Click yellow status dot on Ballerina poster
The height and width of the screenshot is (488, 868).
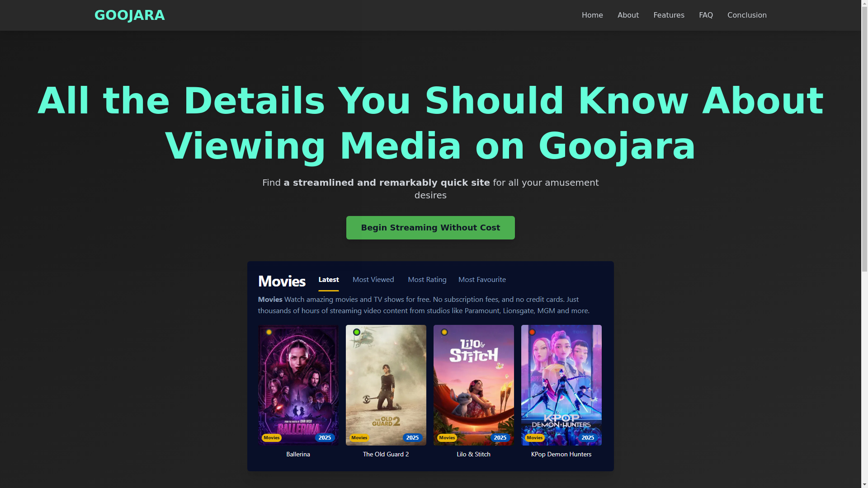pyautogui.click(x=269, y=332)
